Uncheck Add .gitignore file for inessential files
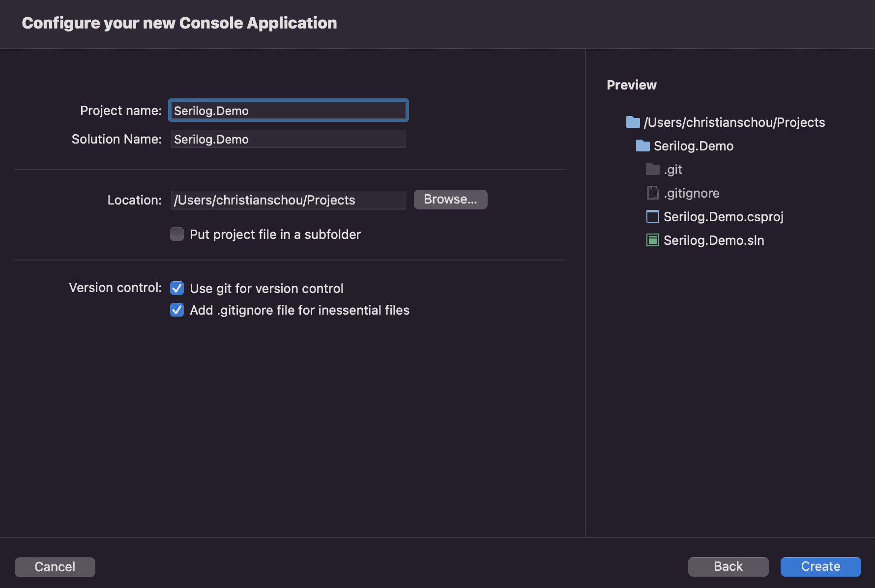This screenshot has height=588, width=875. [177, 310]
